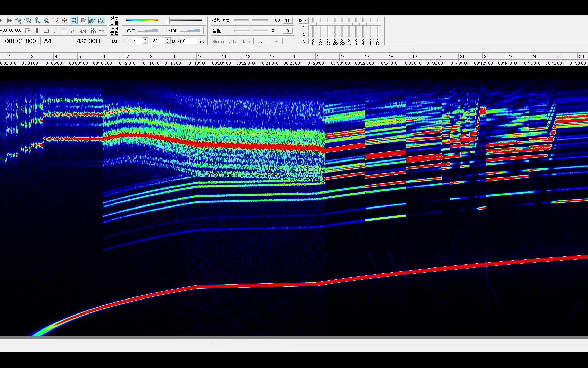Zoom in horizontally on the spectrogram
The height and width of the screenshot is (368, 588).
(18, 21)
